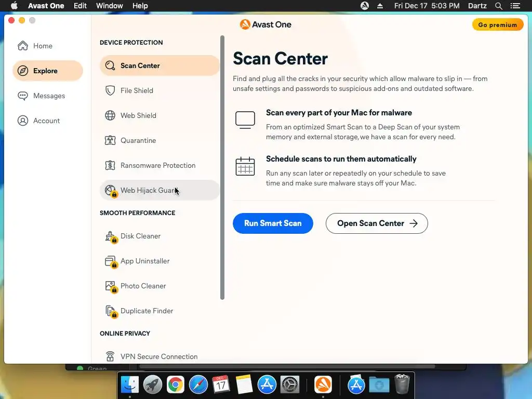Launch Safari from the Dock

tap(198, 384)
